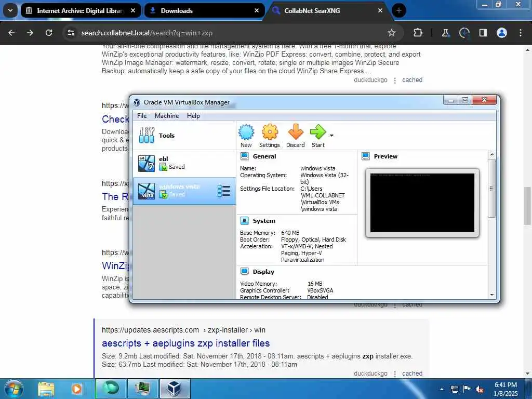Switch to Internet Archive browser tab
This screenshot has height=399, width=532.
[81, 10]
